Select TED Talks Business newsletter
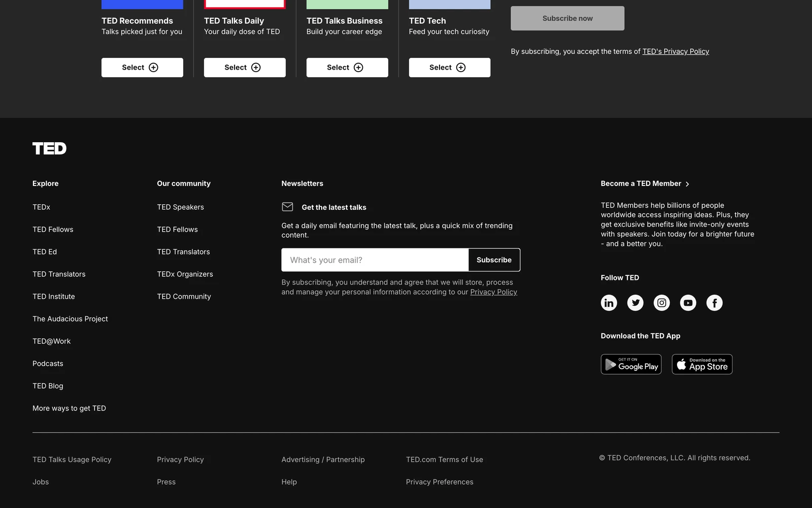 pos(347,68)
